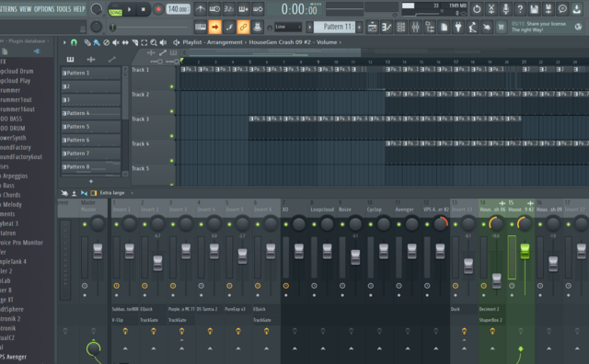Click the Stop button in transport
Image resolution: width=589 pixels, height=364 pixels.
(x=144, y=9)
